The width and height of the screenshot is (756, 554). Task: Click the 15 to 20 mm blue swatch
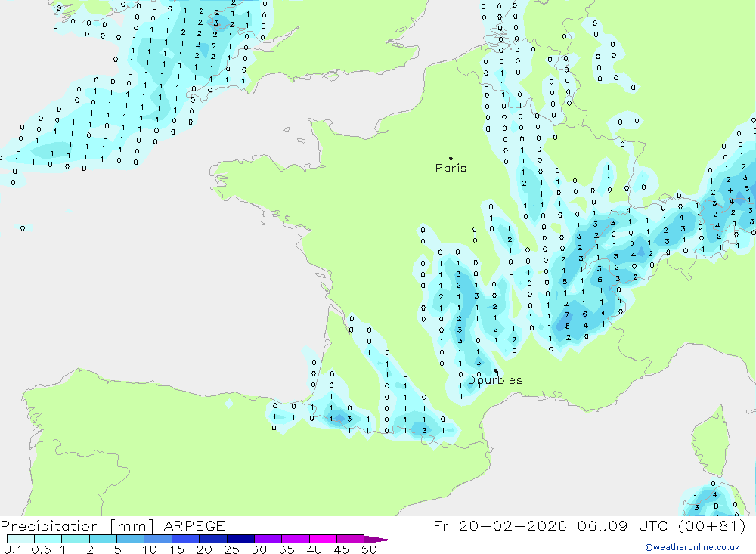pos(186,539)
